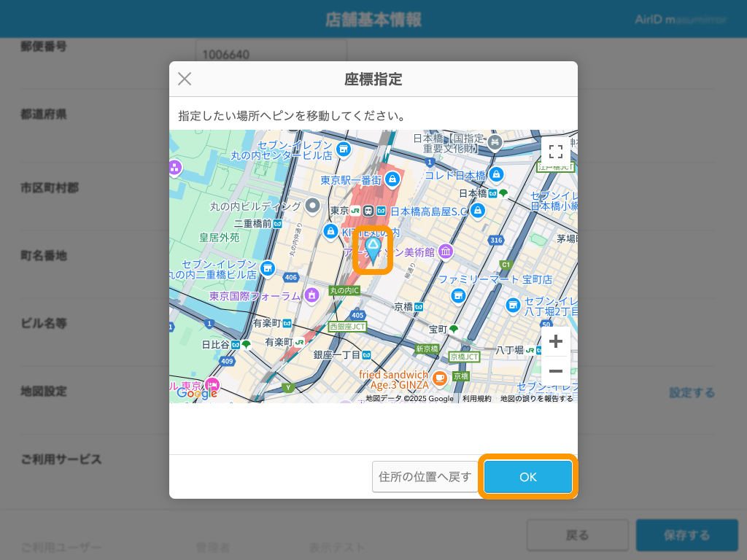
Task: Open 地図の誤りを報告する link
Action: 536,399
